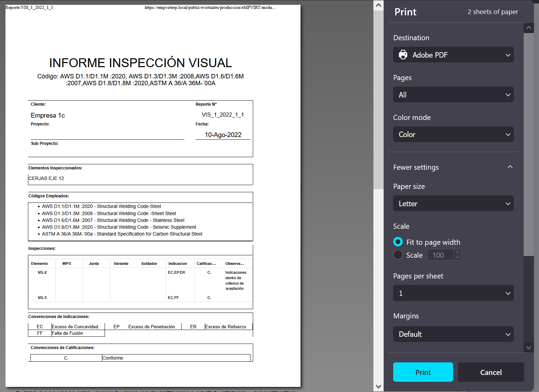Viewport: 539px width, 392px height.
Task: Cancel the print dialog
Action: coord(491,372)
